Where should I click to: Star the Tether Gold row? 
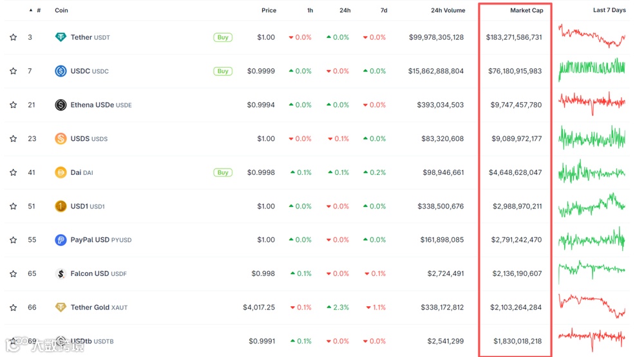13,307
